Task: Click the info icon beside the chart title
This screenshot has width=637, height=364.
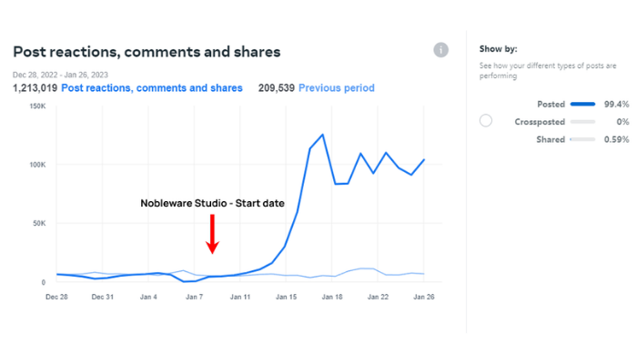Action: click(x=440, y=50)
